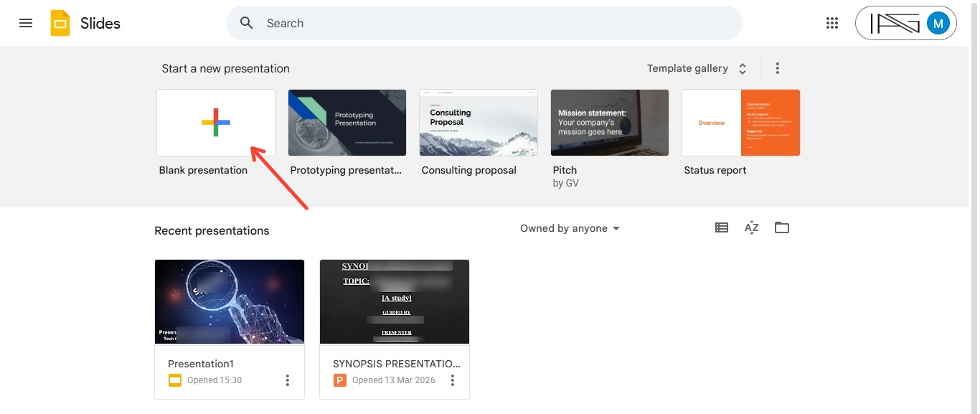Open the SYNOPSIS PRESENTATION thumbnail
The image size is (980, 414).
click(x=395, y=302)
